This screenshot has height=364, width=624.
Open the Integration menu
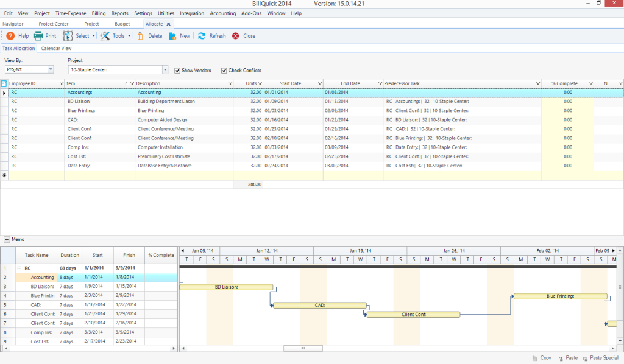[x=192, y=13]
